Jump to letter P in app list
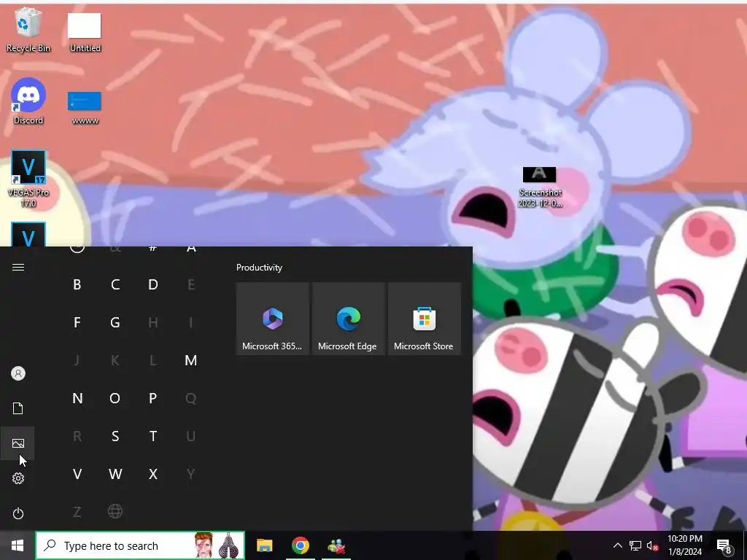The width and height of the screenshot is (747, 560). tap(153, 398)
